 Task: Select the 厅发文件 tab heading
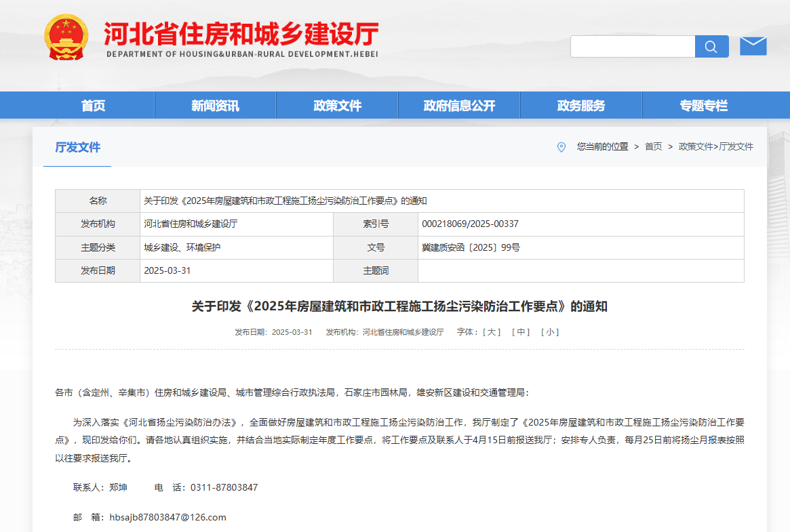[x=77, y=147]
